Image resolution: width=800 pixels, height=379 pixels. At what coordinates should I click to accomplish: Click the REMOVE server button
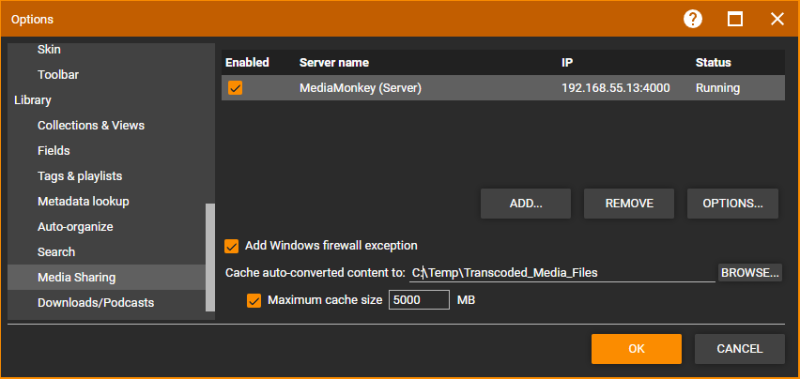point(629,204)
